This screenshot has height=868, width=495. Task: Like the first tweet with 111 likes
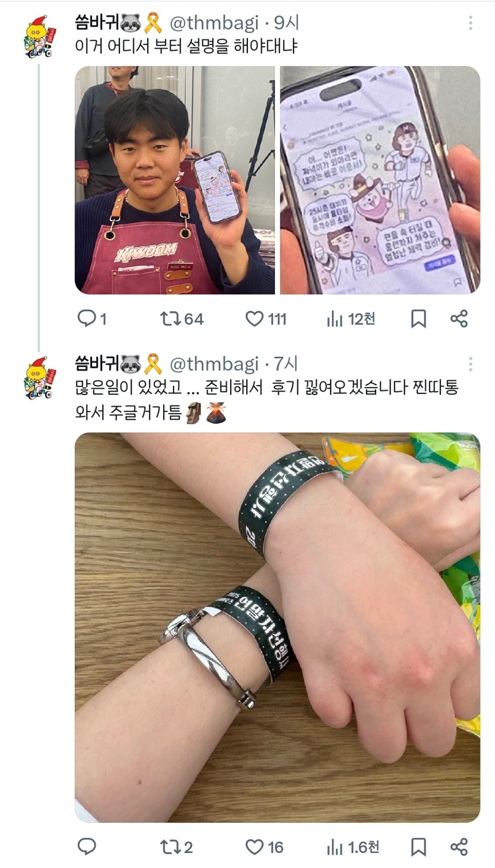[x=266, y=319]
